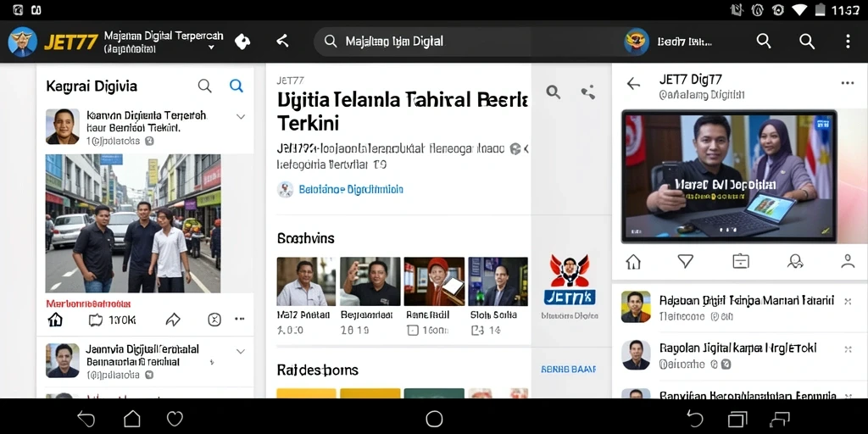Tap the share icon beside the search field
The height and width of the screenshot is (434, 868).
click(x=282, y=41)
